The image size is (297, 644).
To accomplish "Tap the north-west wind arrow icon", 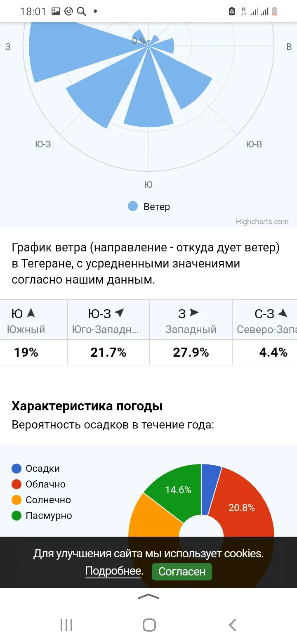I will 283,313.
